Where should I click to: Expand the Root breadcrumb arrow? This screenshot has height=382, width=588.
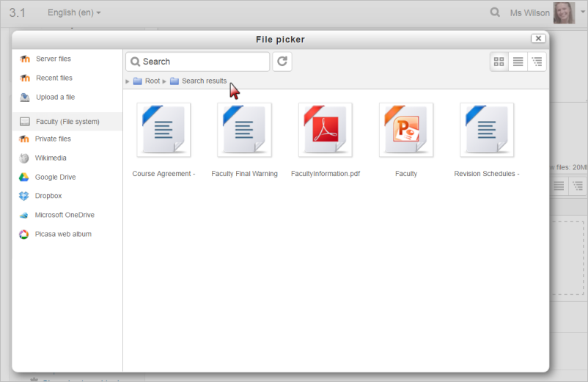128,81
